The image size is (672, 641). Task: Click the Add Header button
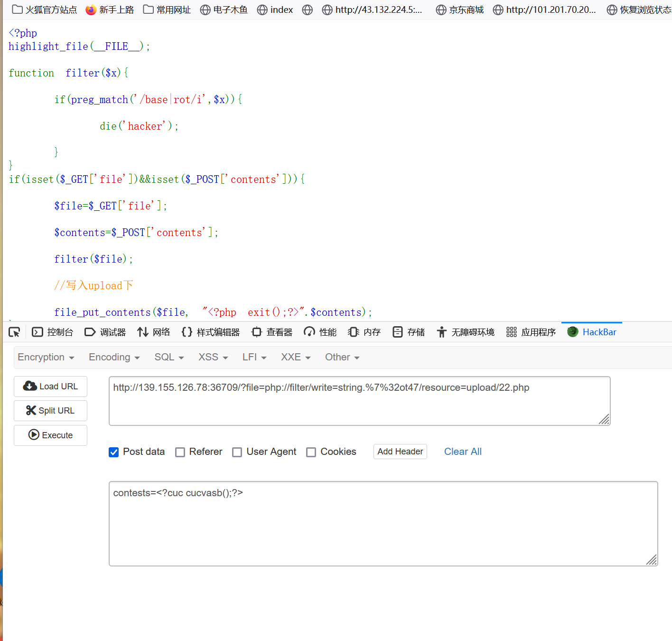point(400,452)
